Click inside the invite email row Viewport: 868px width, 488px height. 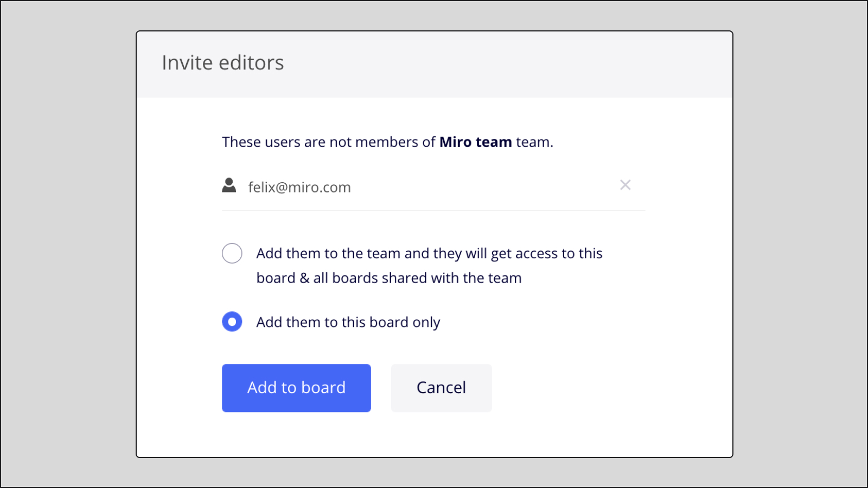click(x=380, y=187)
